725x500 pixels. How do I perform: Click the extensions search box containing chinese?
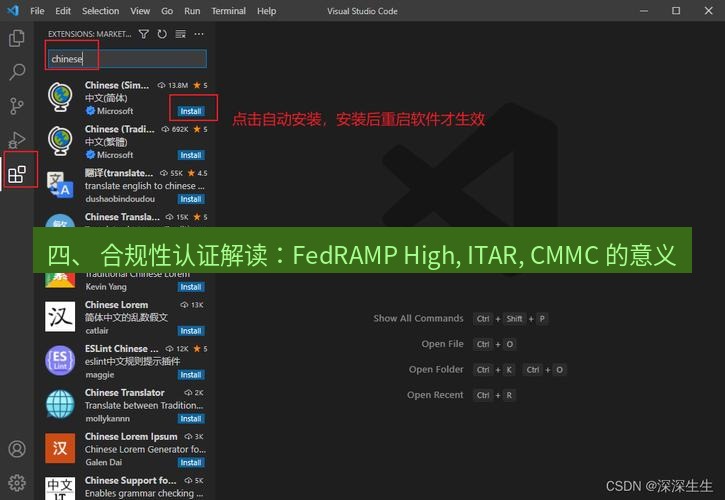coord(127,59)
